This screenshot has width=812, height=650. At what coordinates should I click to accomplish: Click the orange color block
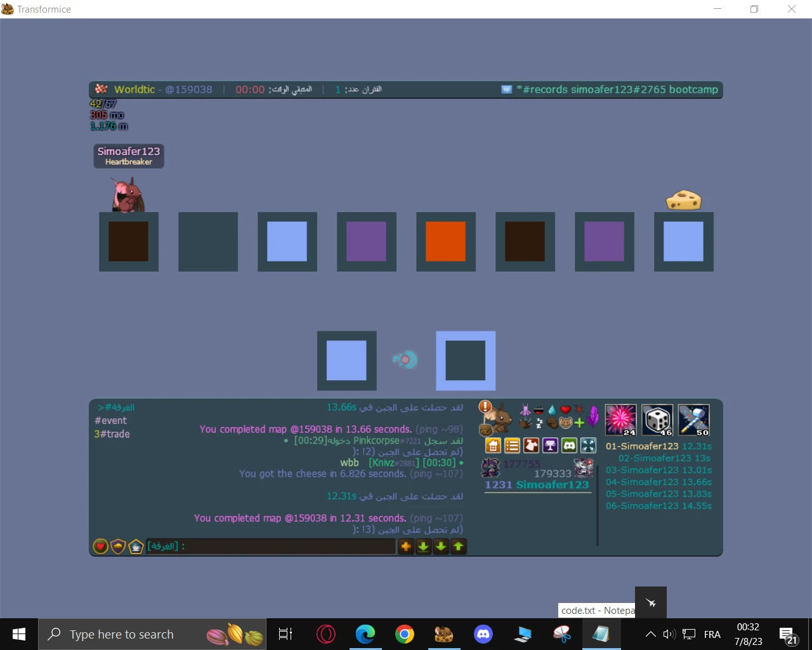point(445,242)
